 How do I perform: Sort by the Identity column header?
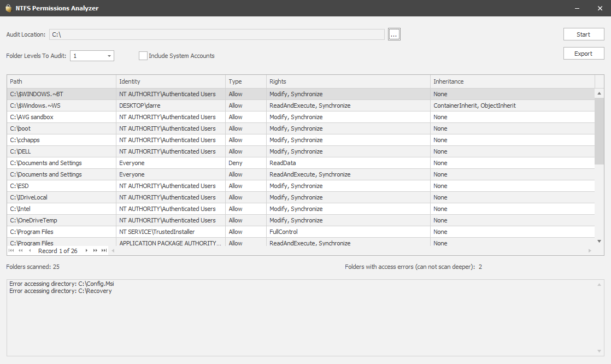point(171,81)
